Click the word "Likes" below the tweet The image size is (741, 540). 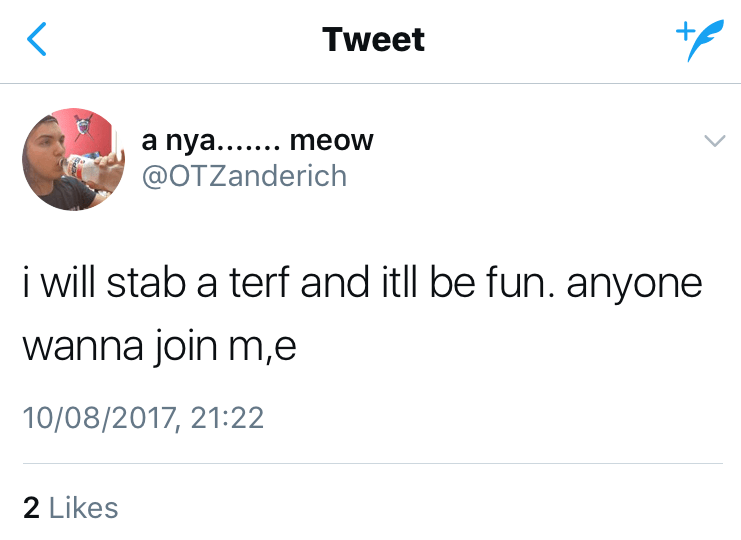84,507
